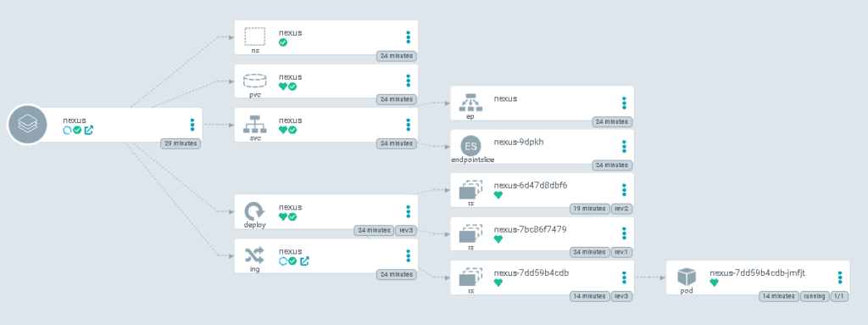Open kebab menu of nexus application node
The width and height of the screenshot is (868, 325).
click(192, 125)
